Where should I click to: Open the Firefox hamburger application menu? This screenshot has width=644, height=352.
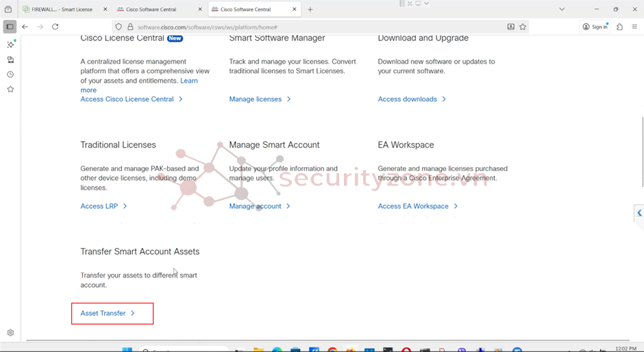coord(634,27)
